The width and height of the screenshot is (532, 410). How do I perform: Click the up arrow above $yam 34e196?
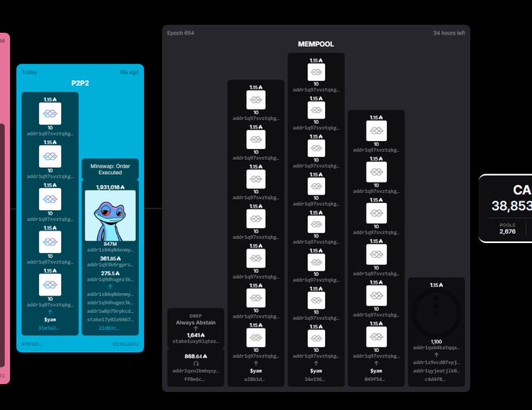point(316,363)
